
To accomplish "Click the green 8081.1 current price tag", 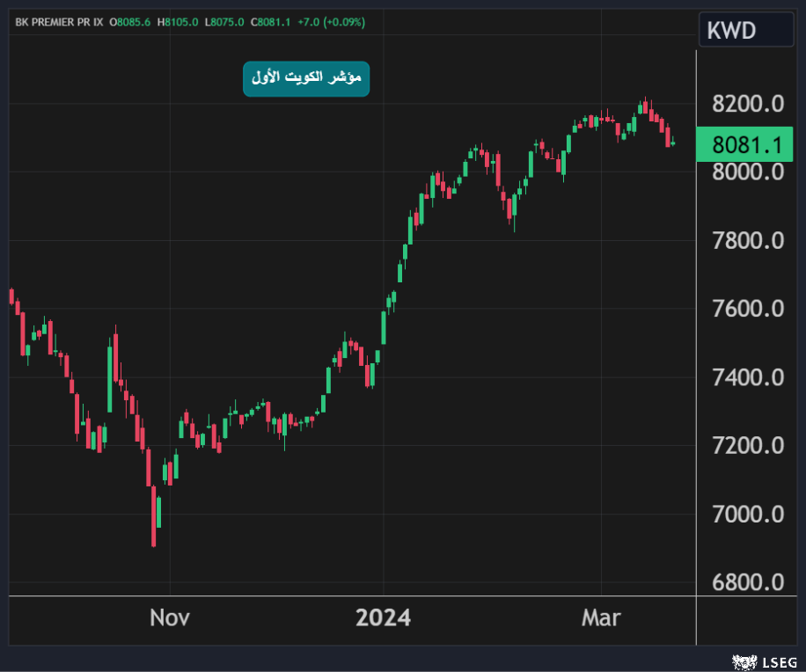I will (746, 144).
